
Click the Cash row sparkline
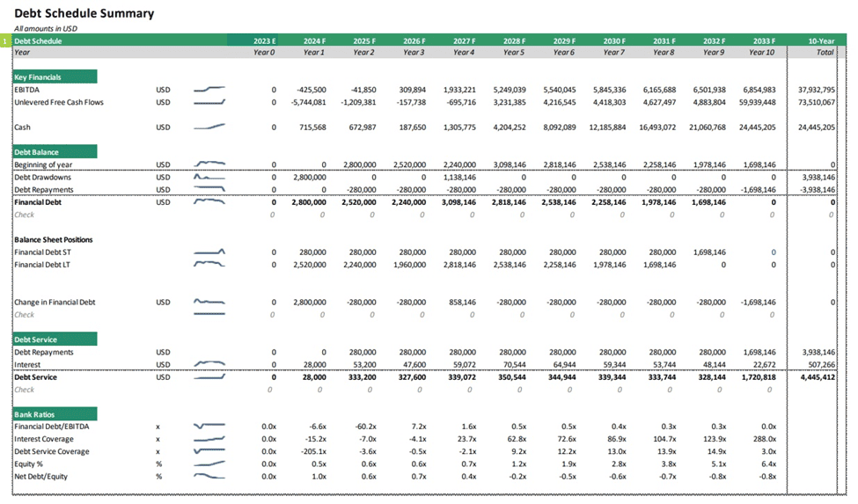[x=209, y=127]
